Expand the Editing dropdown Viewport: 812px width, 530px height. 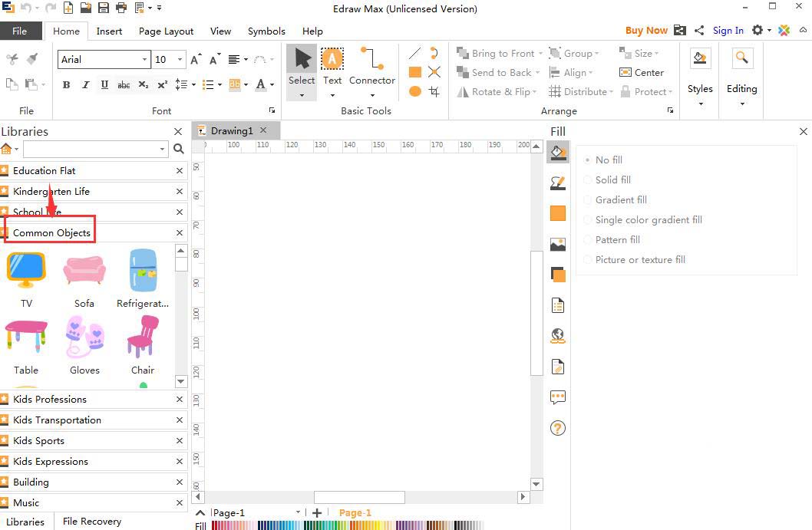(741, 104)
